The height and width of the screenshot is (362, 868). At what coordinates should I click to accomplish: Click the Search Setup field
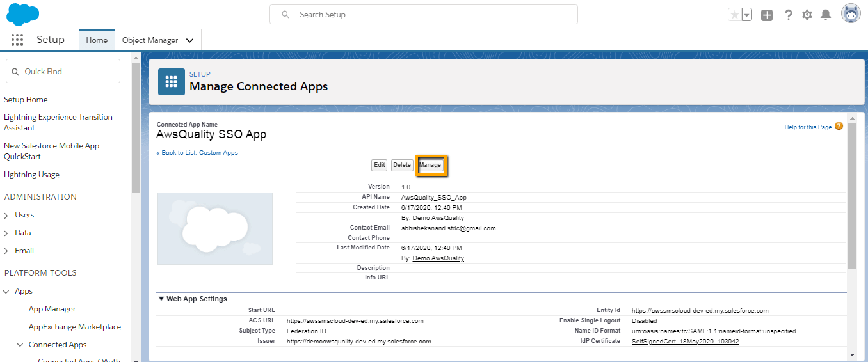click(x=424, y=15)
